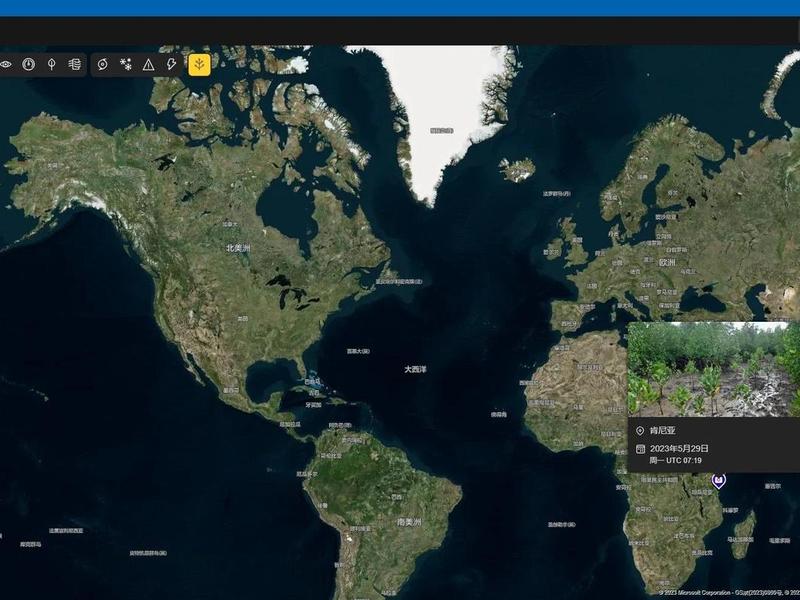Toggle the visibility eye layer icon
The image size is (800, 600).
(6, 64)
